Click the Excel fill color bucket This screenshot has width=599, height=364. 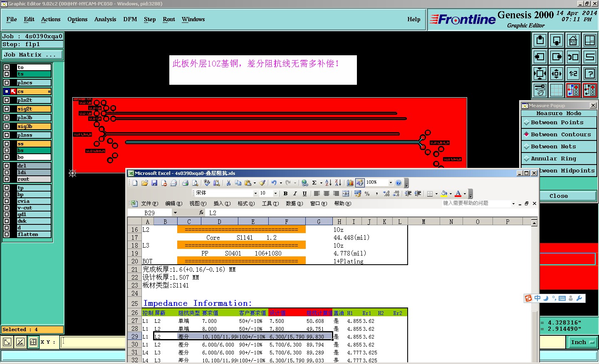pos(444,194)
